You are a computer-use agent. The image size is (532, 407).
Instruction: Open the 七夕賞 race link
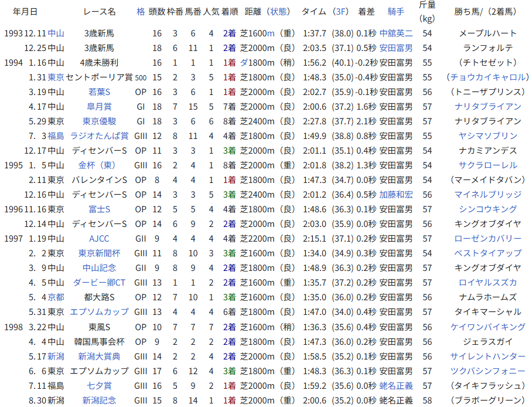point(99,385)
